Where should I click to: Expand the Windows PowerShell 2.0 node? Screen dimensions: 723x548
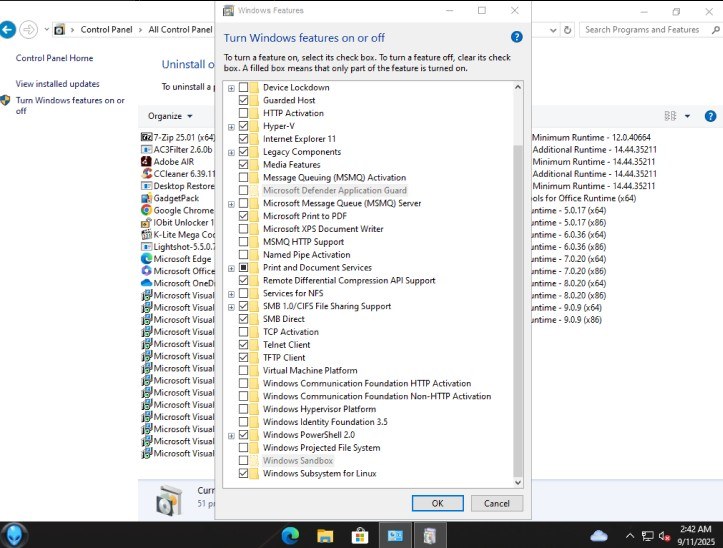(x=231, y=436)
